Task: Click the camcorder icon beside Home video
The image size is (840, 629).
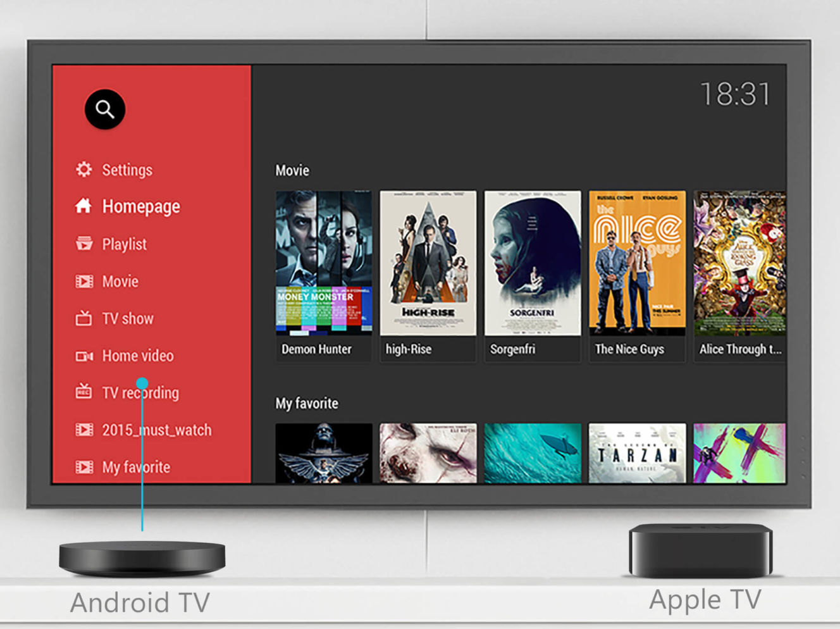Action: (x=84, y=356)
